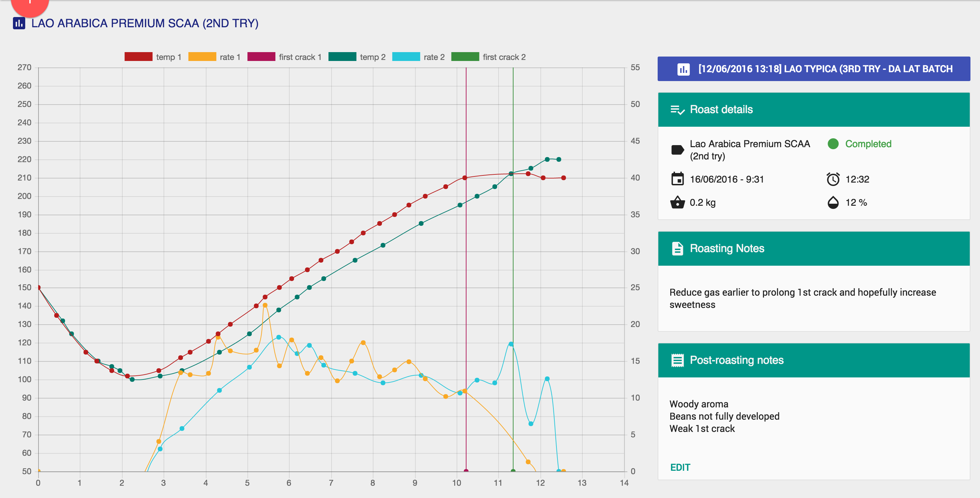The image size is (980, 498).
Task: Click the alarm clock duration icon
Action: click(x=833, y=179)
